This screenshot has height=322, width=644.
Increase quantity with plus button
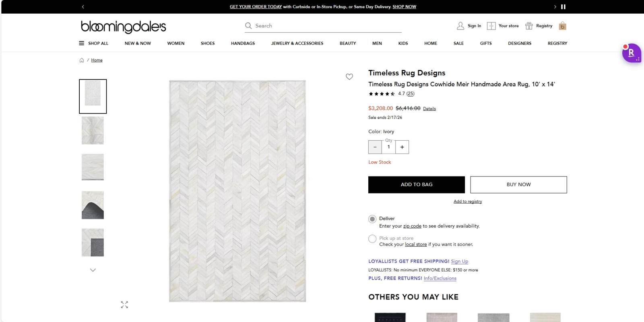point(402,147)
